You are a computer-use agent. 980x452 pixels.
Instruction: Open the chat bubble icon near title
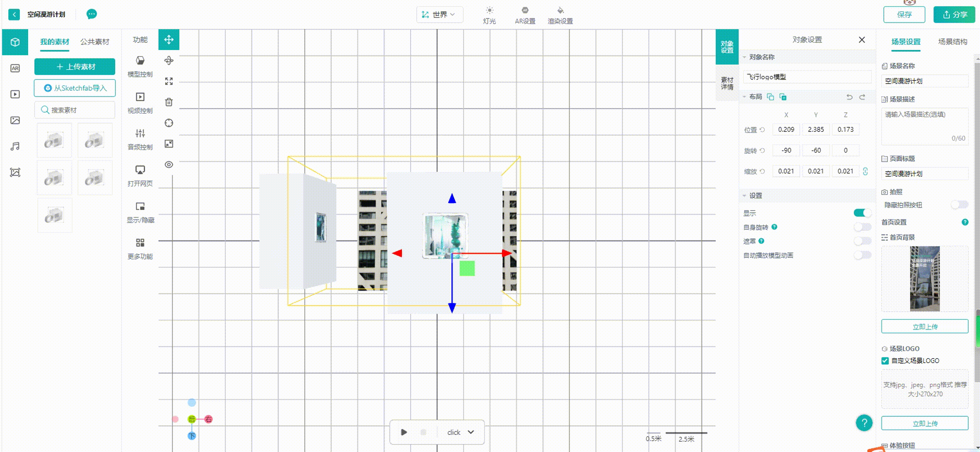click(92, 14)
